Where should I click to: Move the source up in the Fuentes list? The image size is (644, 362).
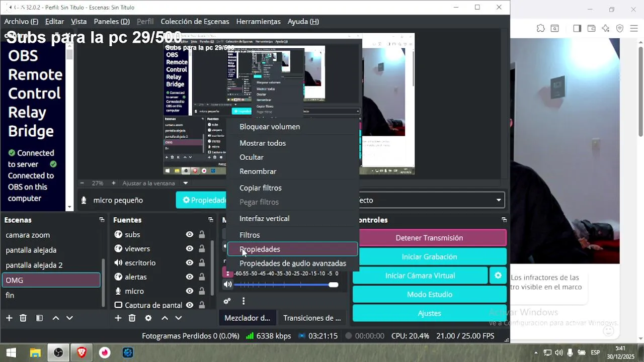pyautogui.click(x=165, y=318)
